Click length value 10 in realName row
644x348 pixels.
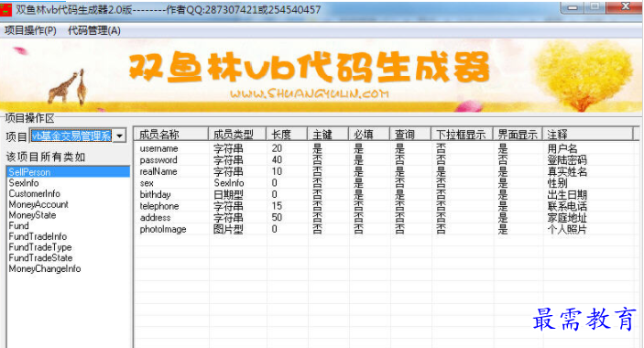277,171
